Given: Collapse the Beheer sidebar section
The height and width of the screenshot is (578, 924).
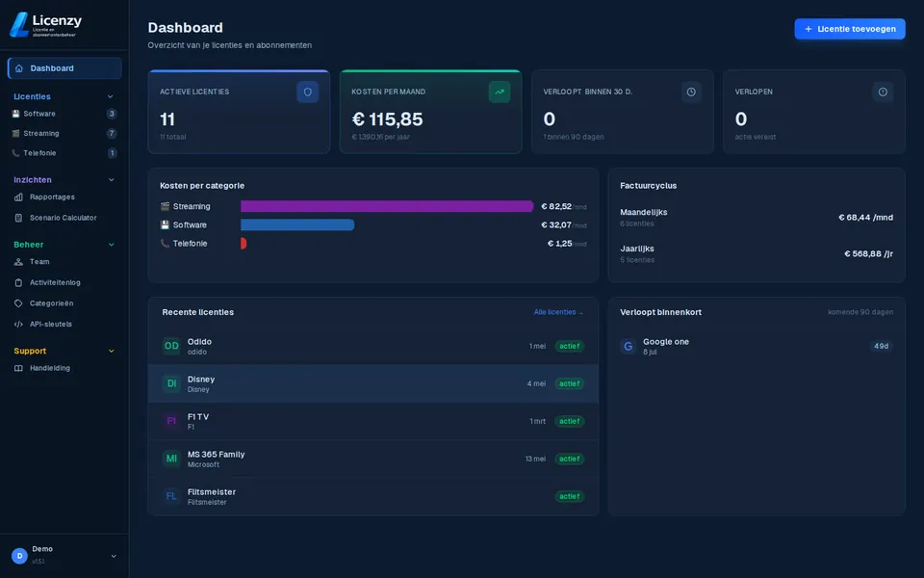Looking at the screenshot, I should (111, 245).
